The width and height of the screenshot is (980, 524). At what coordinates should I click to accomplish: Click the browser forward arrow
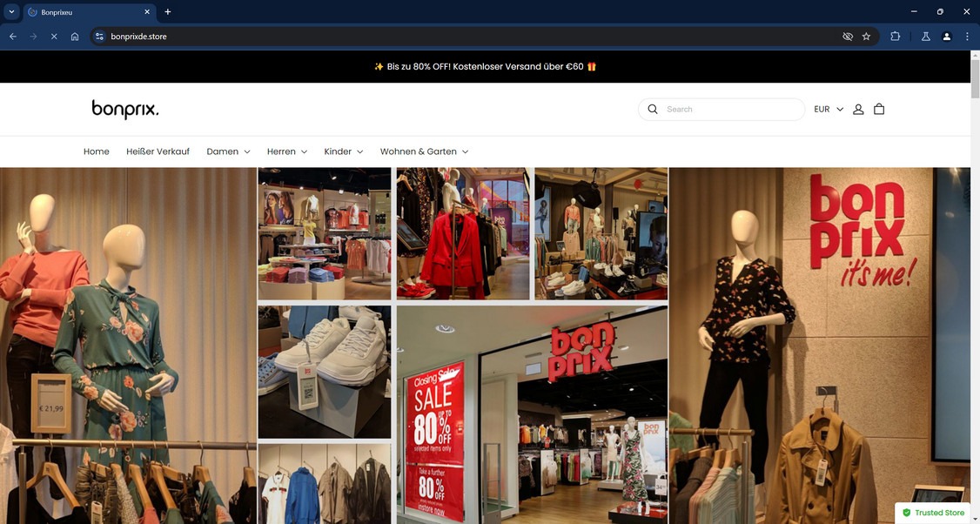[x=34, y=37]
